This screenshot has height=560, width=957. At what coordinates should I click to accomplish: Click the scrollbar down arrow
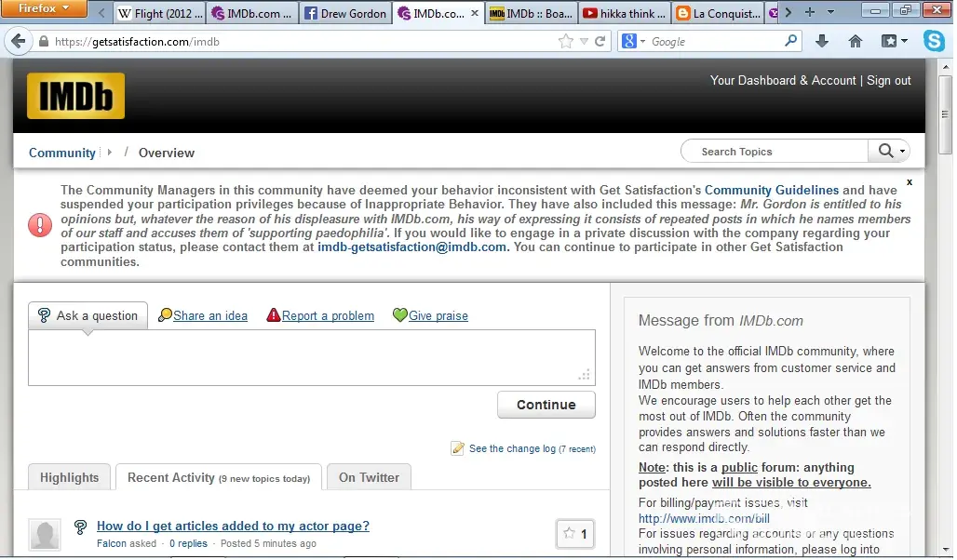coord(946,550)
